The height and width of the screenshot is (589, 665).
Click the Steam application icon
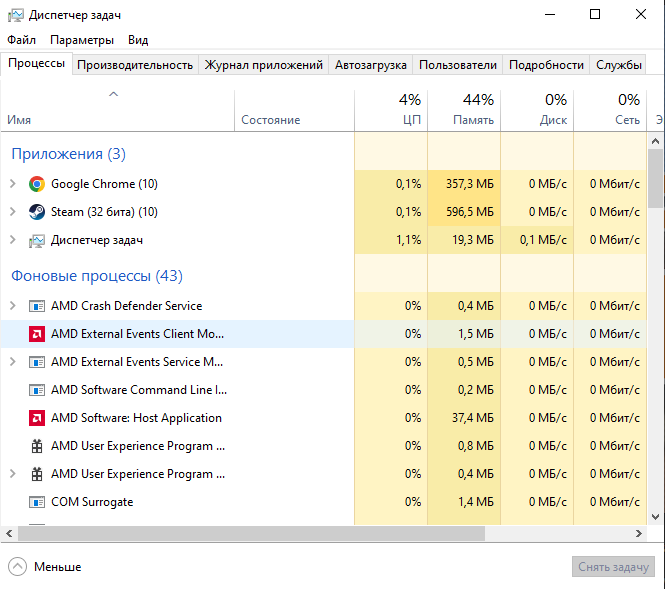(37, 212)
